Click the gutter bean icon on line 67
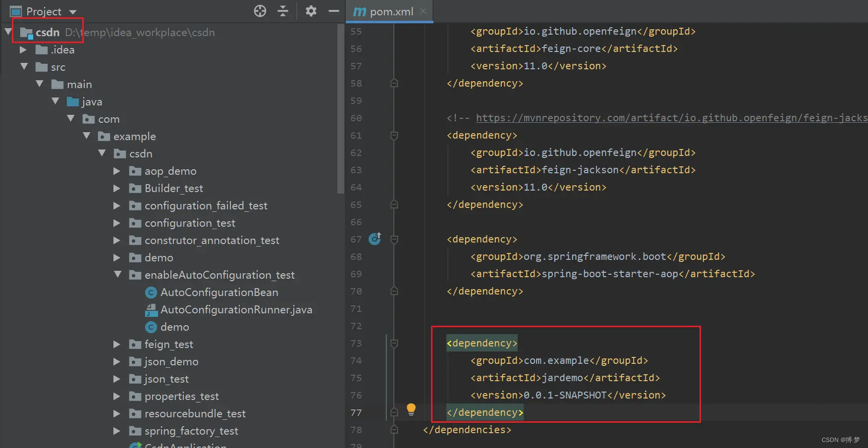 375,239
